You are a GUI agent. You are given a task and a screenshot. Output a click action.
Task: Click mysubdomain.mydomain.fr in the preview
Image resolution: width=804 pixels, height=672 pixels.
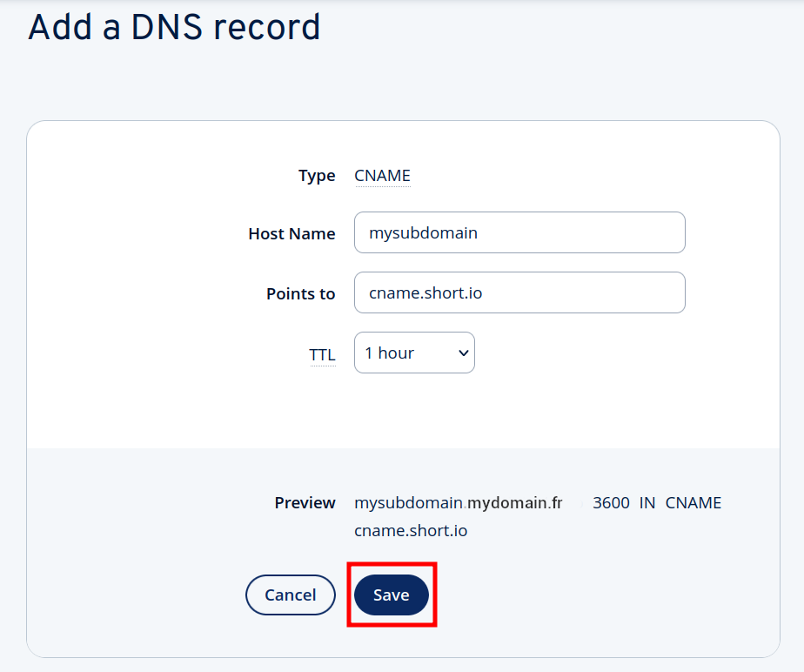458,503
